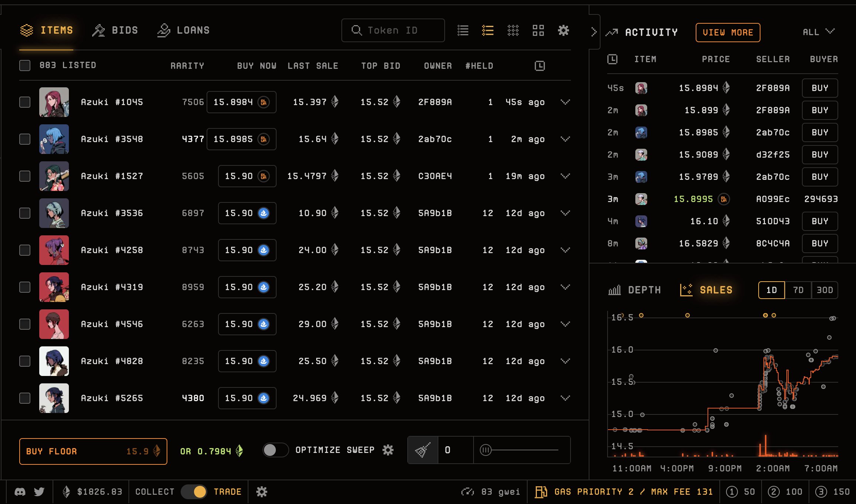Screen dimensions: 856x504
Task: Tick the checkbox for Azuki #1045
Action: click(x=25, y=102)
